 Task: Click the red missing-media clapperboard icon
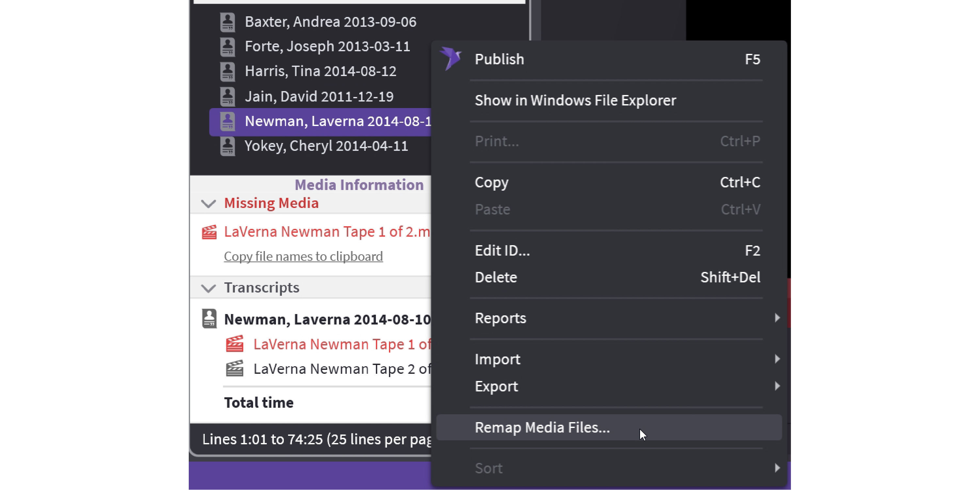point(209,232)
